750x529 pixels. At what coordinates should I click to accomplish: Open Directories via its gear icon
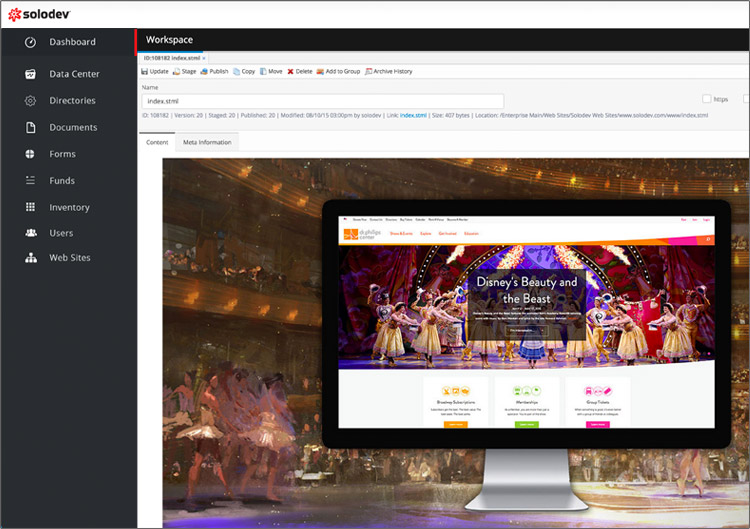click(30, 100)
